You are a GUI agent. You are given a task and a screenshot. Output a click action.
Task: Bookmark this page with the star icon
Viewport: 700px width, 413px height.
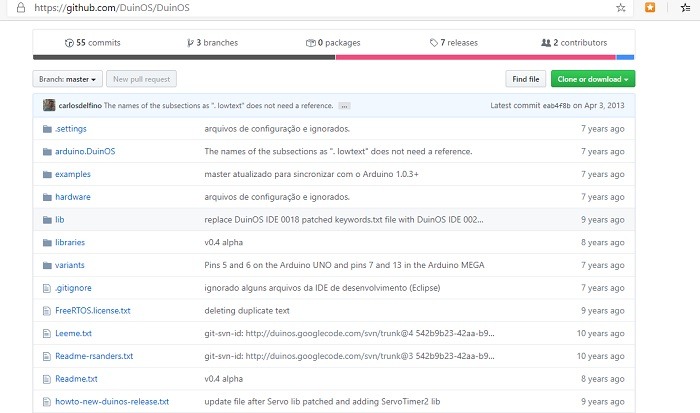coord(621,8)
